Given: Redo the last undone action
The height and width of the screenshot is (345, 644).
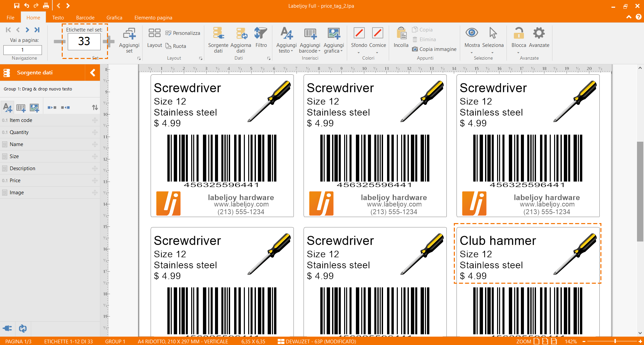Looking at the screenshot, I should [36, 6].
